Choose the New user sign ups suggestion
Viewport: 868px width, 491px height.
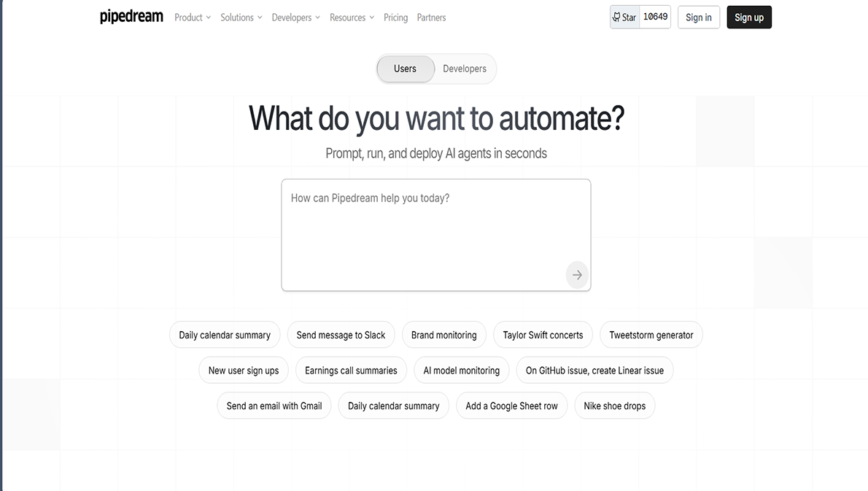(x=244, y=371)
